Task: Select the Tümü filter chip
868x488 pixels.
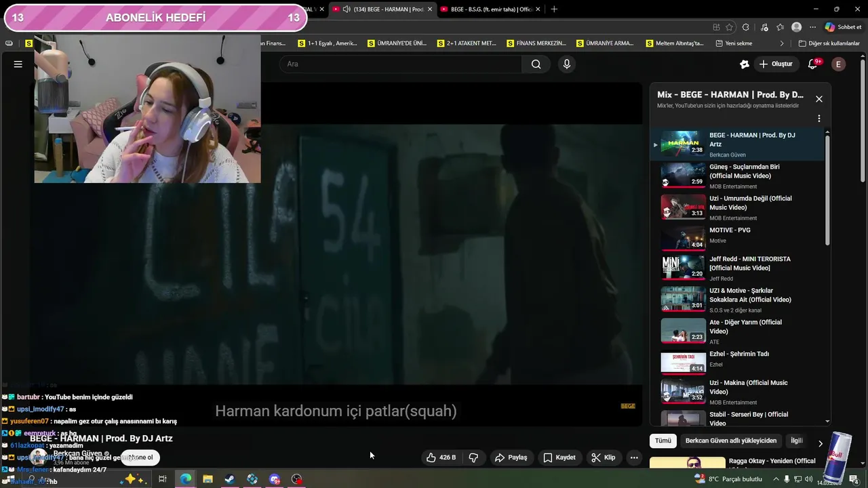Action: tap(663, 441)
